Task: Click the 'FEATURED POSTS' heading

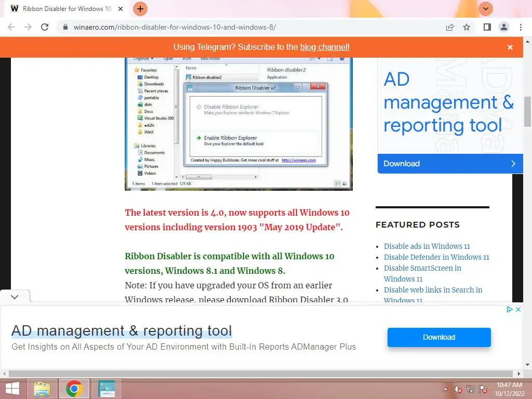Action: click(418, 224)
